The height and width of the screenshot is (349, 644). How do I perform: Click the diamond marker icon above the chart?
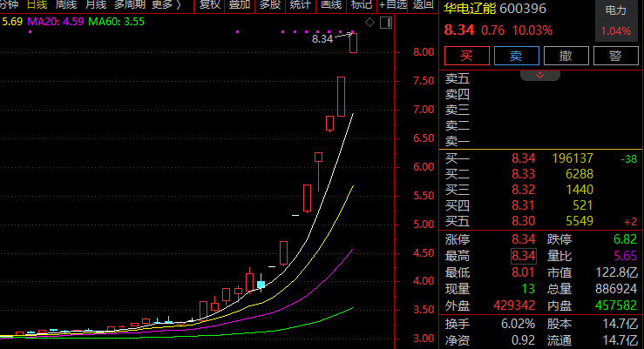pyautogui.click(x=369, y=22)
